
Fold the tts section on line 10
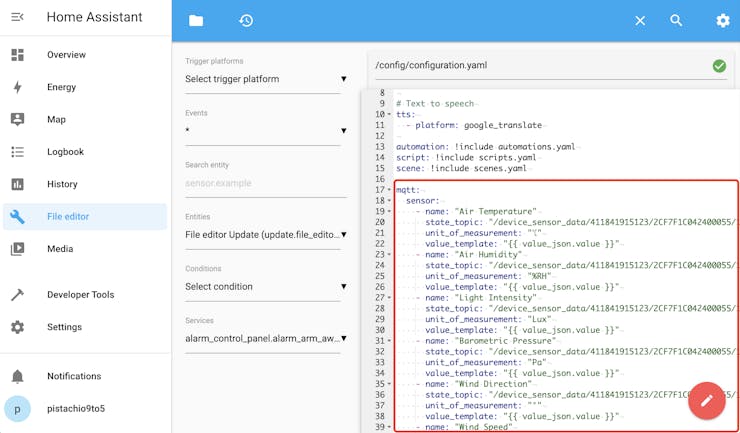pyautogui.click(x=390, y=115)
